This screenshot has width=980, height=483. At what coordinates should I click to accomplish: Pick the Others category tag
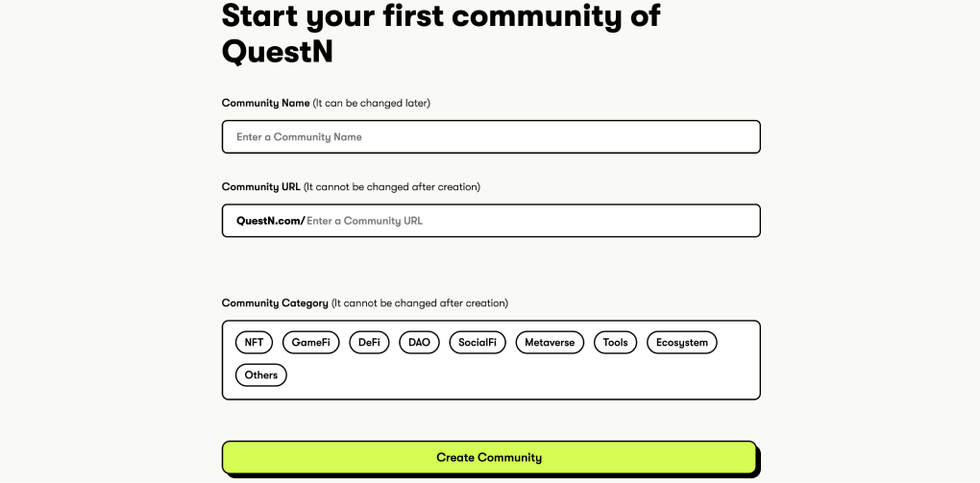(x=260, y=375)
